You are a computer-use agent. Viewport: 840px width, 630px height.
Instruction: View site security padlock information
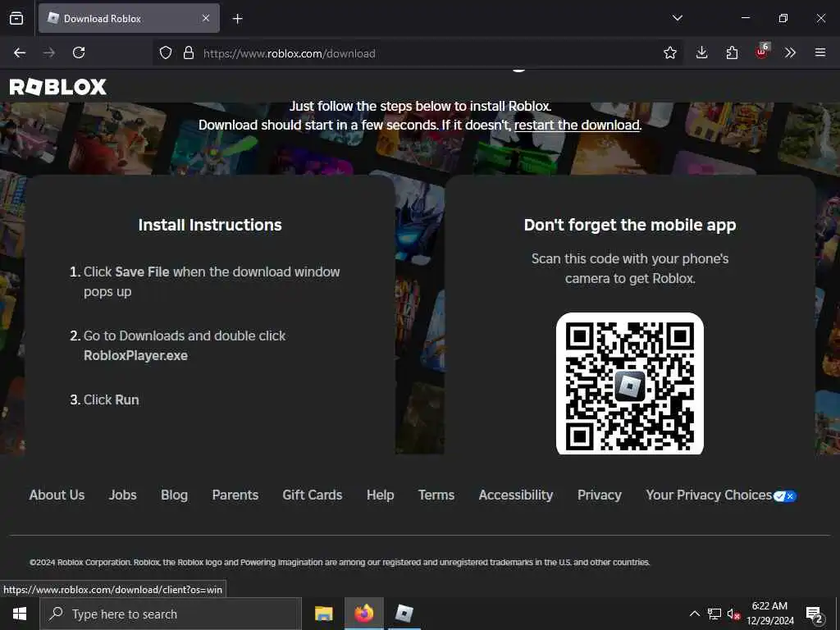(x=188, y=53)
